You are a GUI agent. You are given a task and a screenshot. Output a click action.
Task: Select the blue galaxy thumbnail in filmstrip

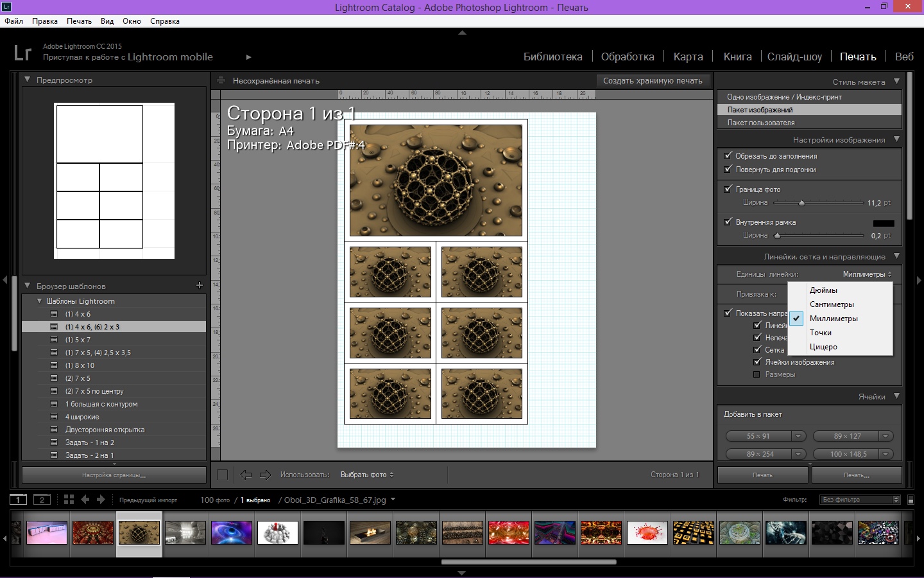pos(232,533)
